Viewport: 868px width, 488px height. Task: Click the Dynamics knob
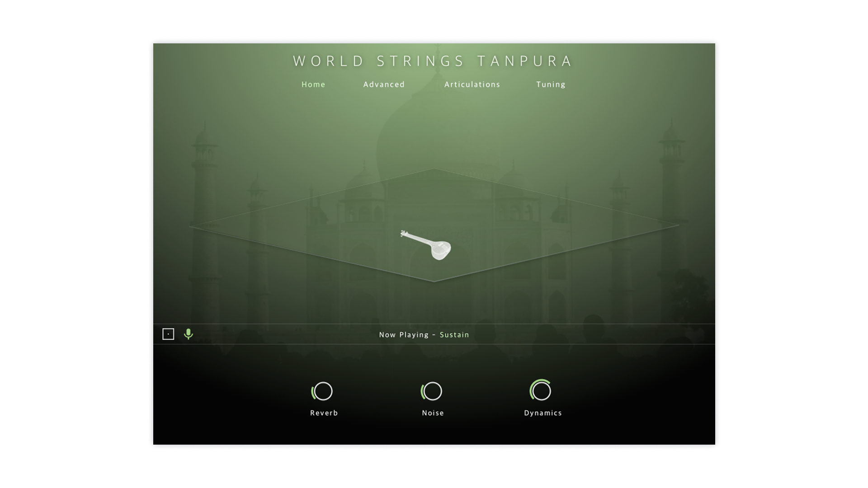coord(541,391)
